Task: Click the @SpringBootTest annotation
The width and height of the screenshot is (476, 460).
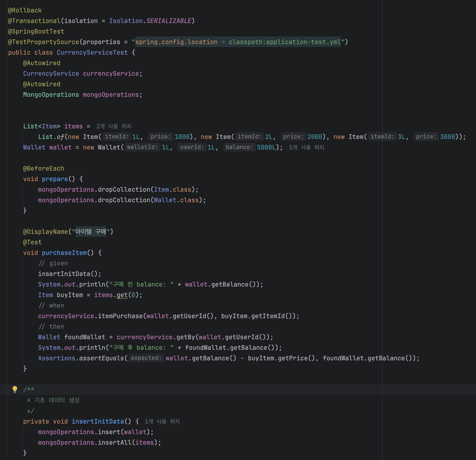Action: (x=36, y=32)
